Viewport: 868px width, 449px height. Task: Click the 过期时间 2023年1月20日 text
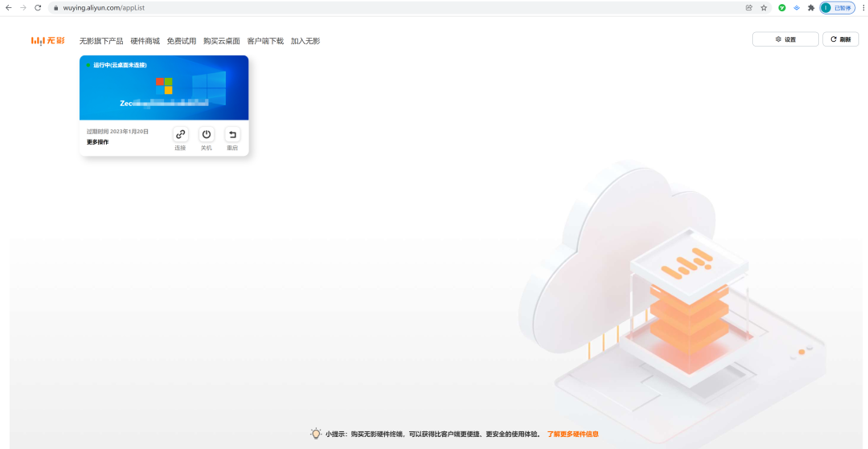117,132
